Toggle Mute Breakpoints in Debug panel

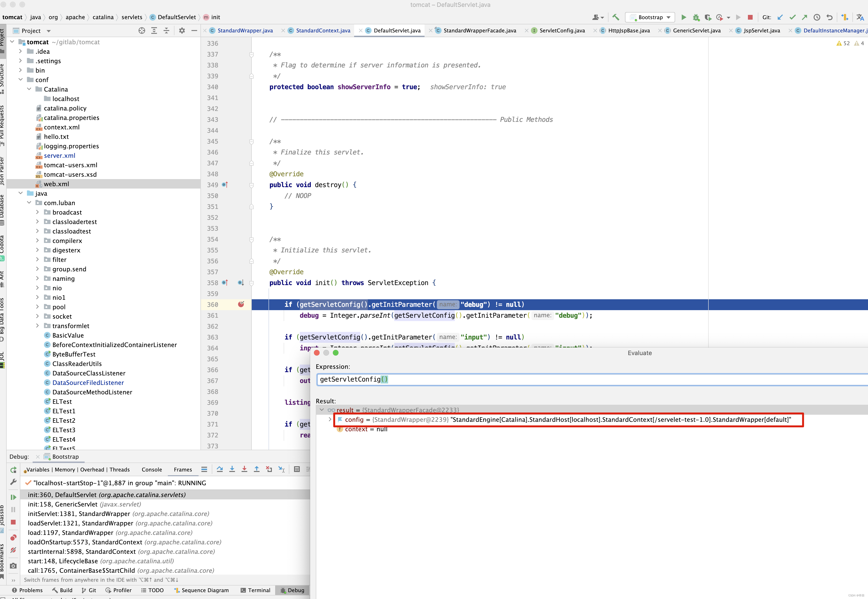point(13,550)
